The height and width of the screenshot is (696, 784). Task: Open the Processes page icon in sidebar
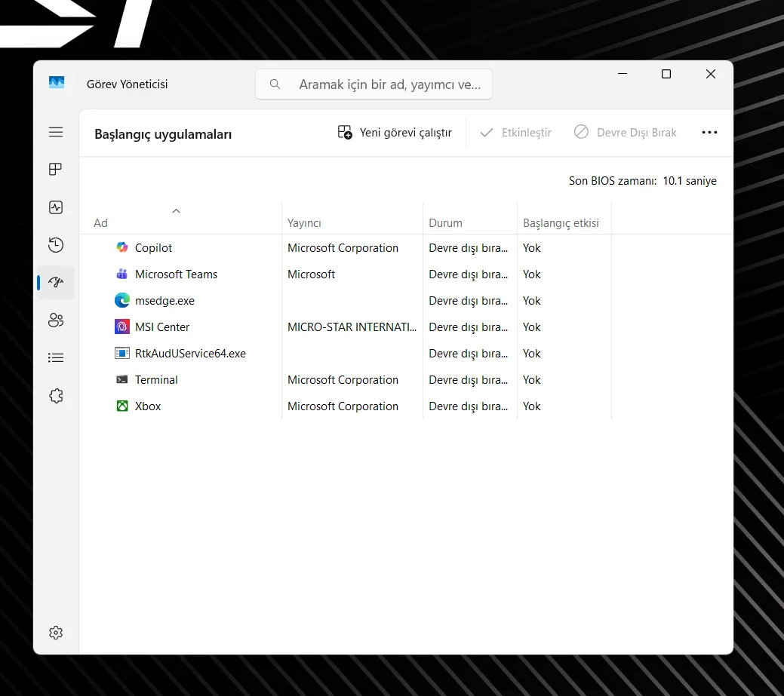pyautogui.click(x=56, y=170)
